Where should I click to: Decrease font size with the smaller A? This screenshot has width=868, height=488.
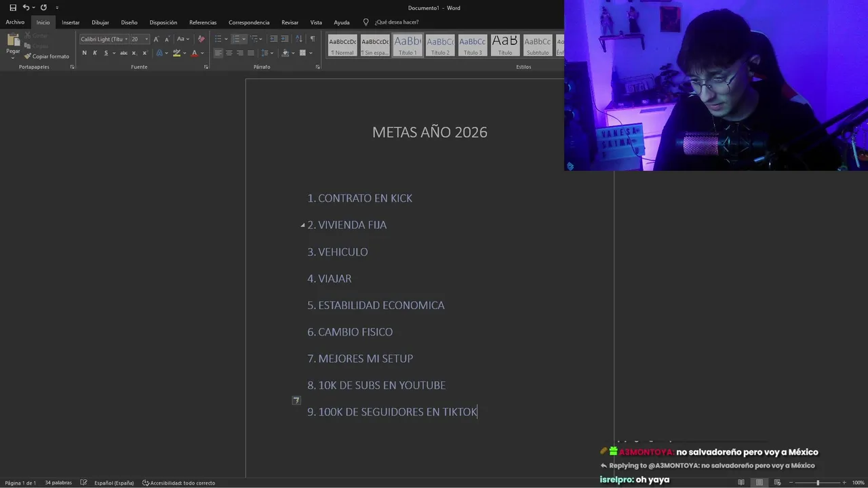[x=167, y=39]
